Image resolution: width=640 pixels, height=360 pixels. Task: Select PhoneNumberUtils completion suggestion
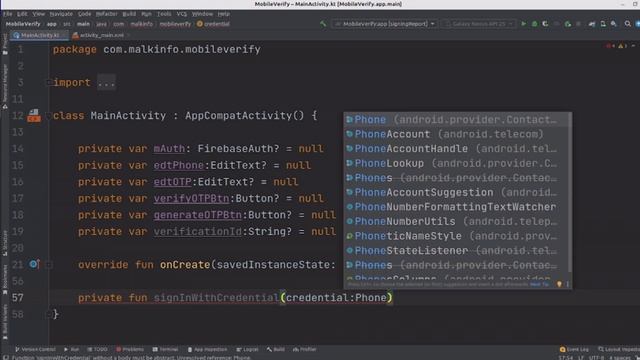click(456, 222)
